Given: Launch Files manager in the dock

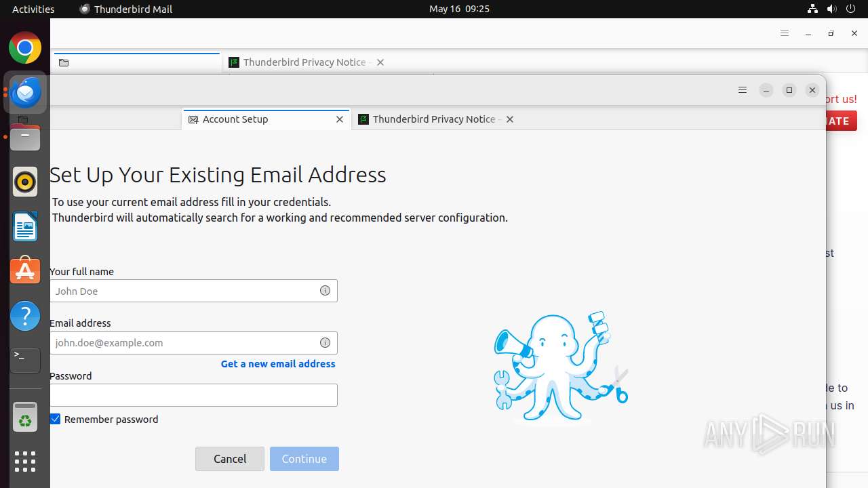Looking at the screenshot, I should click(x=25, y=138).
